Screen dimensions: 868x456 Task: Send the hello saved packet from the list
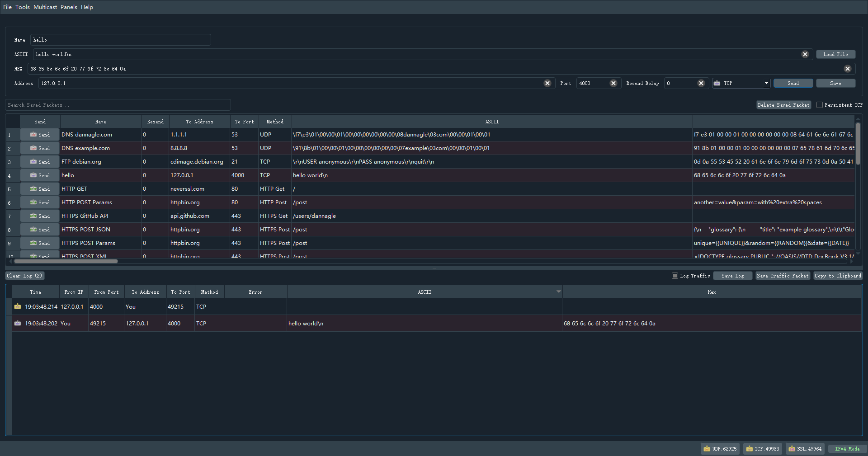(40, 175)
